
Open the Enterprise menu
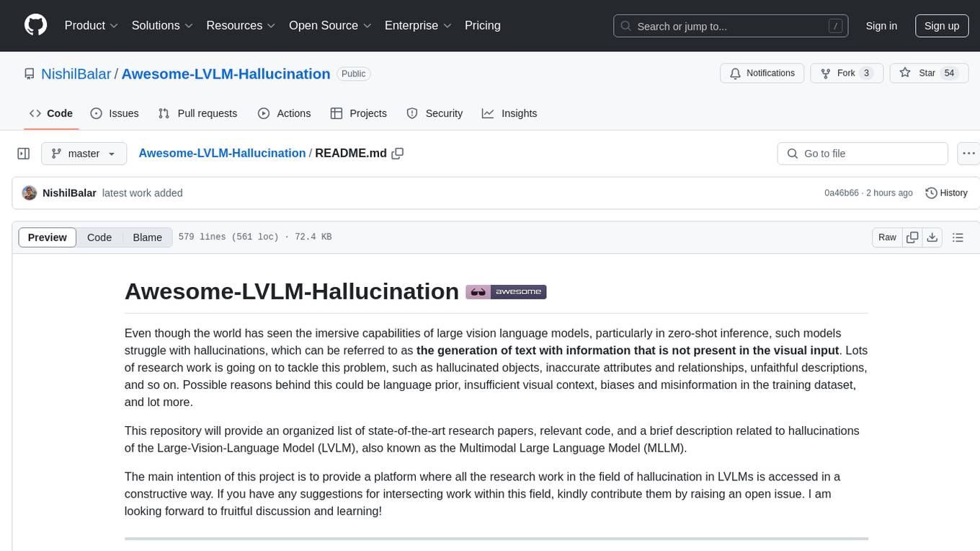pos(418,25)
